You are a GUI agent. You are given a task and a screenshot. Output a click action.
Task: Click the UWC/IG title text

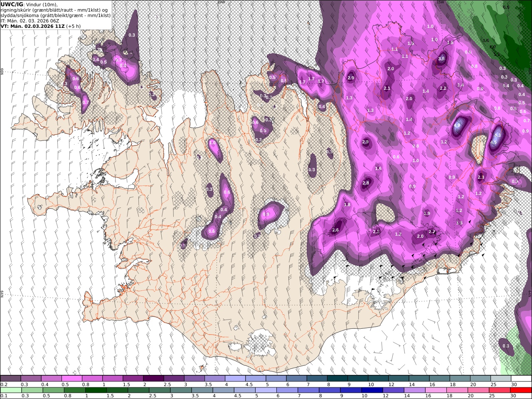12,4
